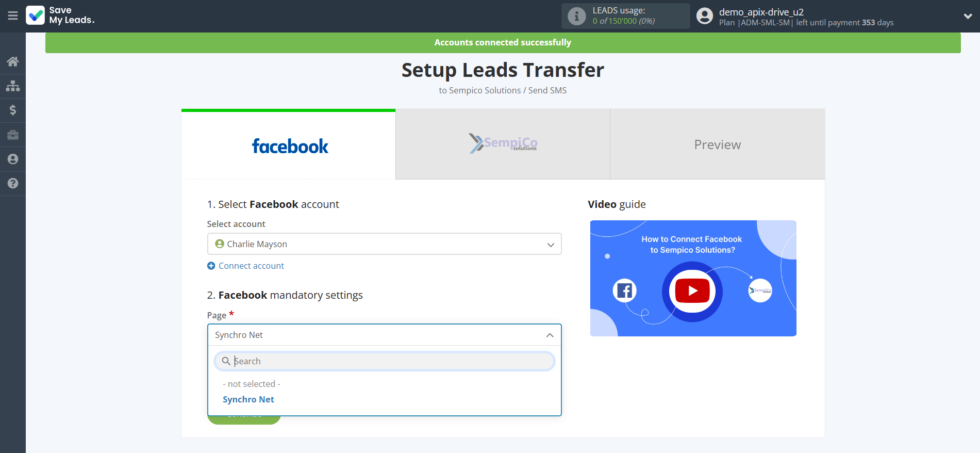Viewport: 980px width, 453px height.
Task: Expand the account menu chevron
Action: pyautogui.click(x=968, y=16)
